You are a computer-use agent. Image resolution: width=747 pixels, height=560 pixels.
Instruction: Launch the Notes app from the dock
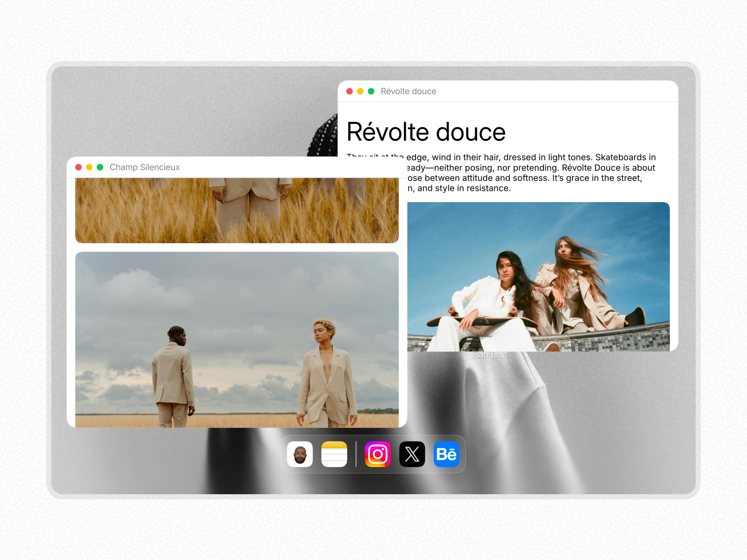334,454
